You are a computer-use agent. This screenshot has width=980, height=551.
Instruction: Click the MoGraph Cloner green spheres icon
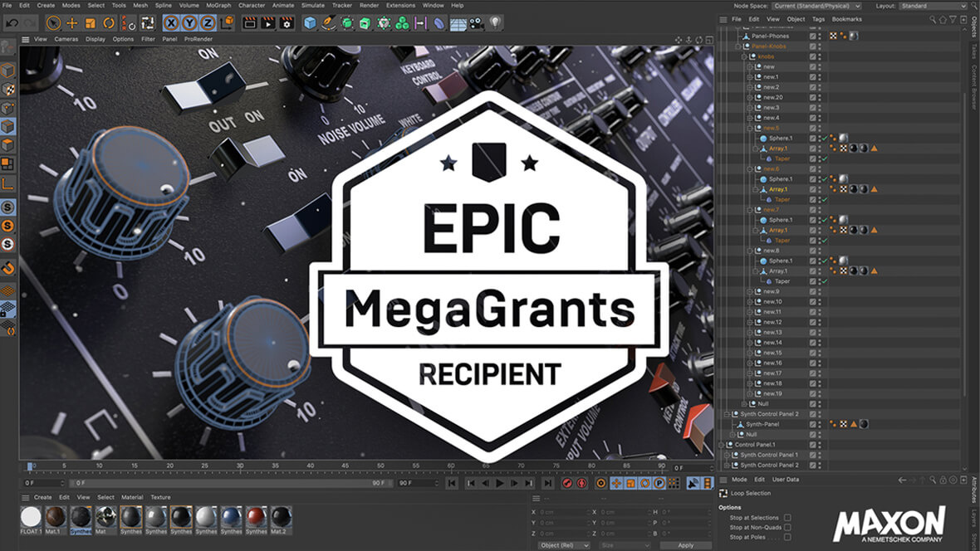[x=403, y=23]
